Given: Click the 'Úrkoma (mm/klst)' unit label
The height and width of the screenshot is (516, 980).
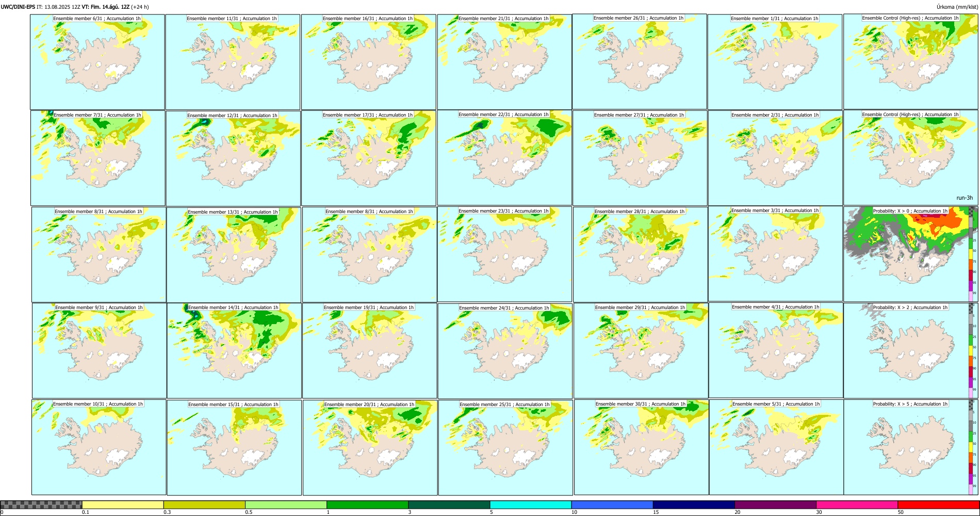Looking at the screenshot, I should [x=957, y=7].
